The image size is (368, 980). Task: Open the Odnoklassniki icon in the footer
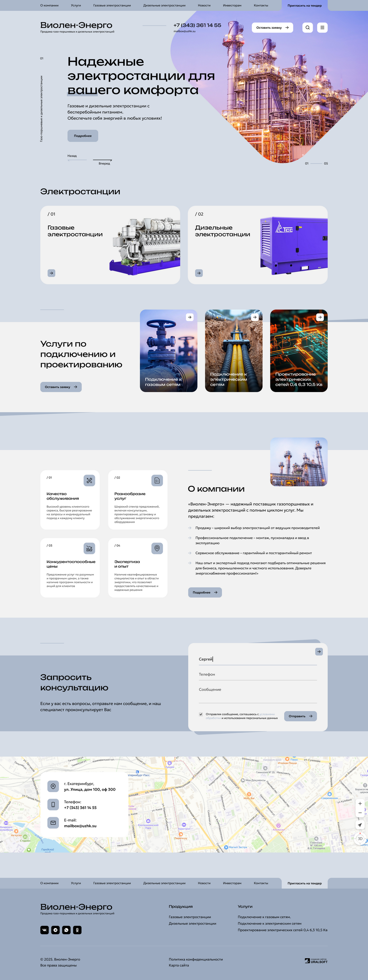coord(77,930)
